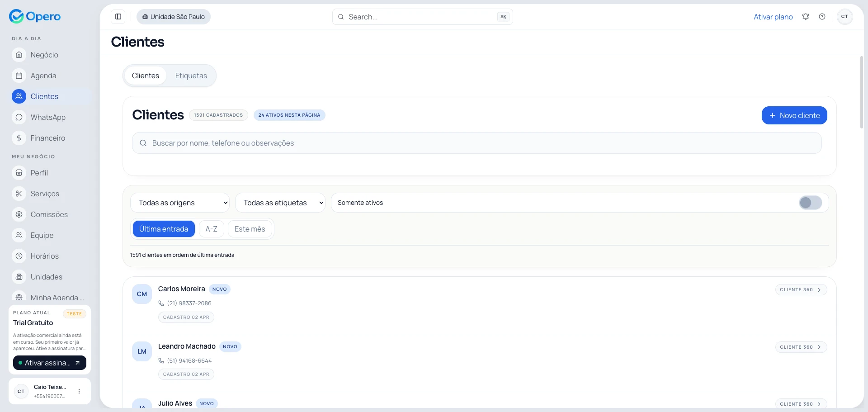
Task: Enable the Somente ativos toggle
Action: pos(810,203)
